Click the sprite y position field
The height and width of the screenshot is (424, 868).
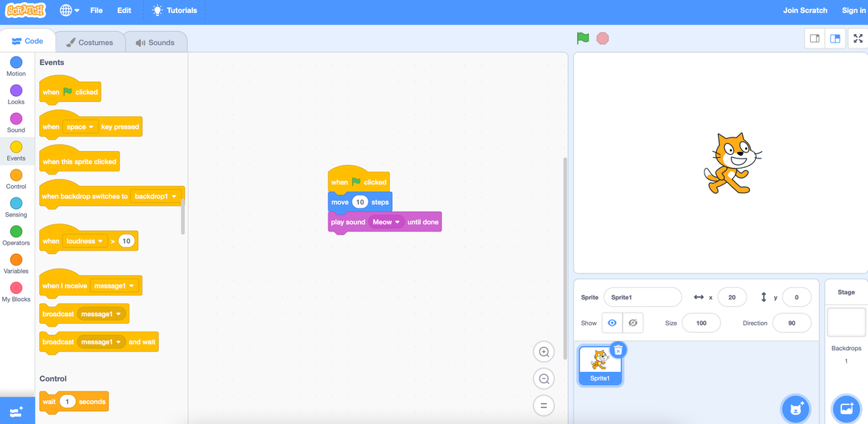click(x=796, y=297)
